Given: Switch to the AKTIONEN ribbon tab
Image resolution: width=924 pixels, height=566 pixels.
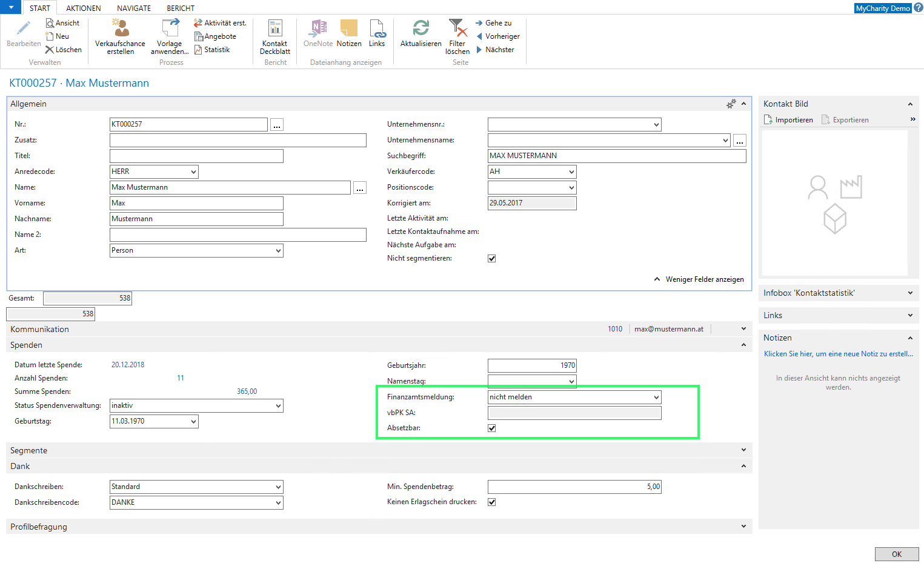Looking at the screenshot, I should tap(84, 8).
